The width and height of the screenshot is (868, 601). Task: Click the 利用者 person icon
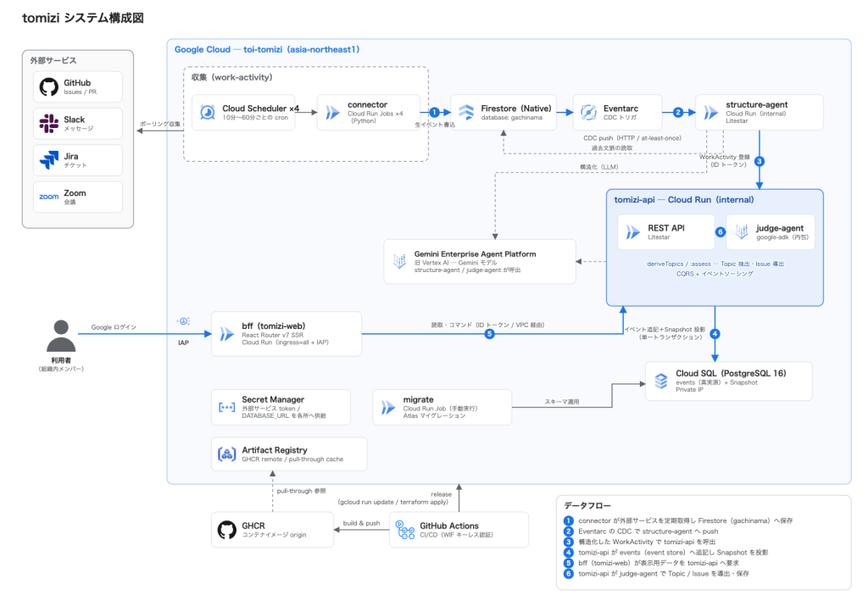pyautogui.click(x=61, y=336)
